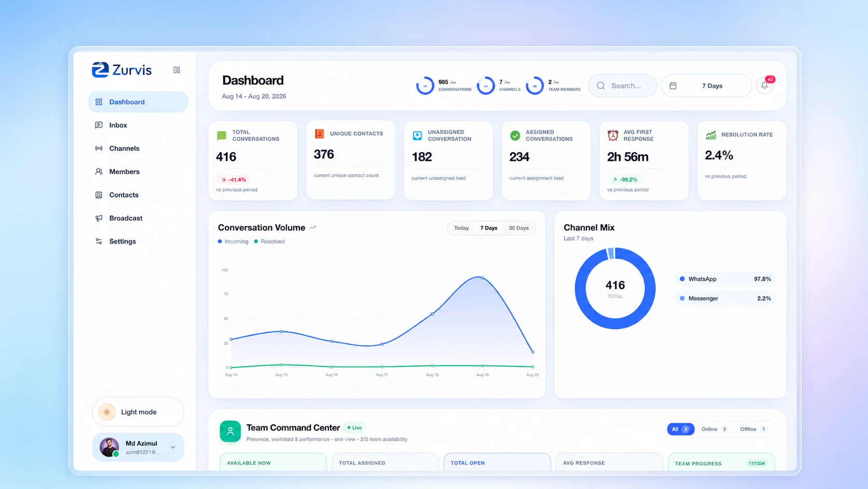Viewport: 868px width, 489px height.
Task: Click the Settings sliders icon
Action: click(99, 241)
